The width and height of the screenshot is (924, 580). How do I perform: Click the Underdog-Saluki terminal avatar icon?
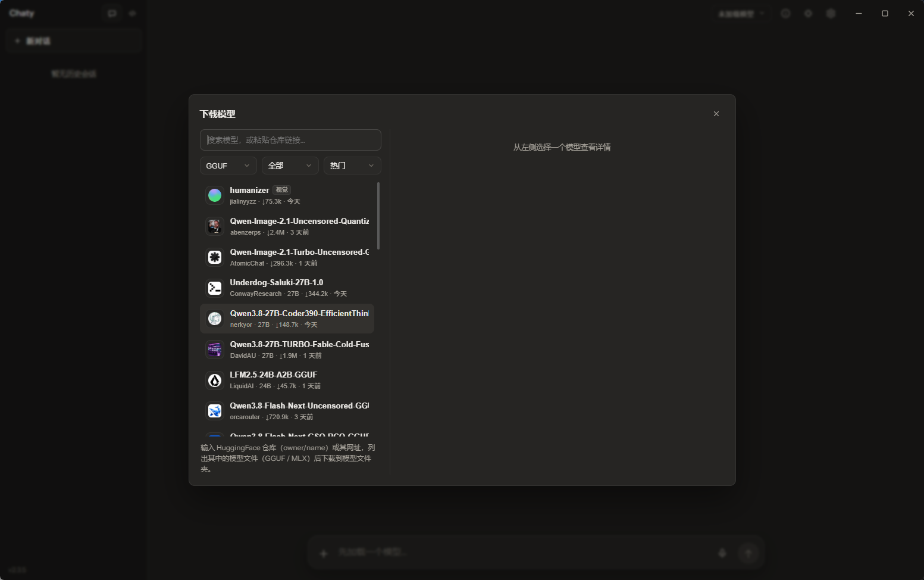pos(215,288)
